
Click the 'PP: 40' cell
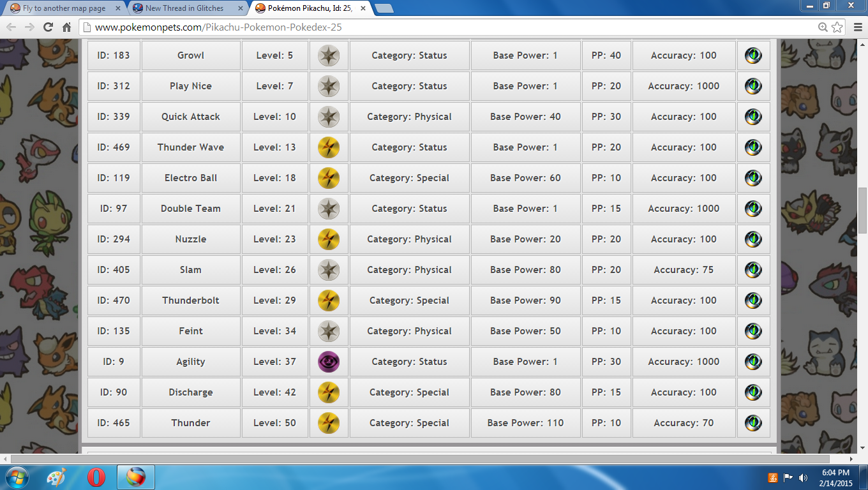click(606, 56)
